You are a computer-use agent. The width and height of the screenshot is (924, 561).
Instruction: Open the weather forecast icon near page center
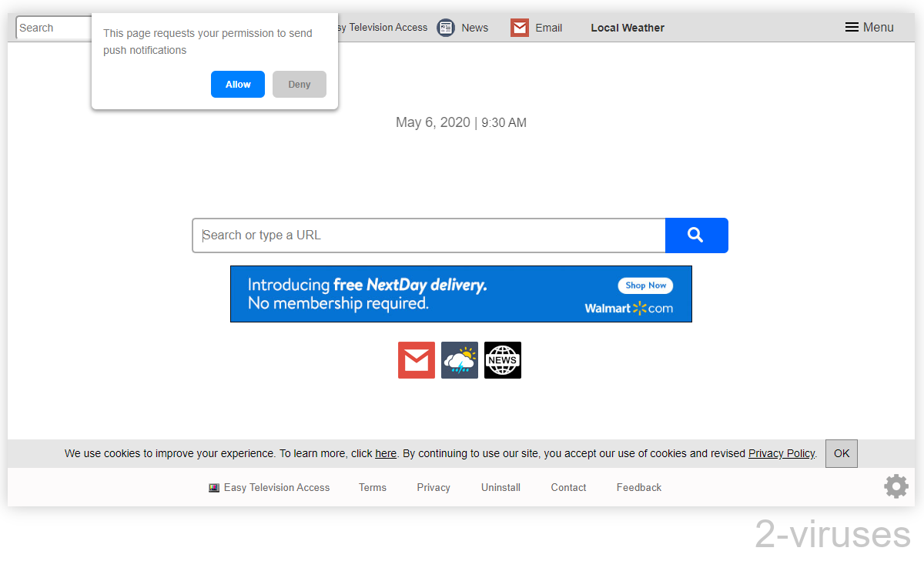coord(459,359)
